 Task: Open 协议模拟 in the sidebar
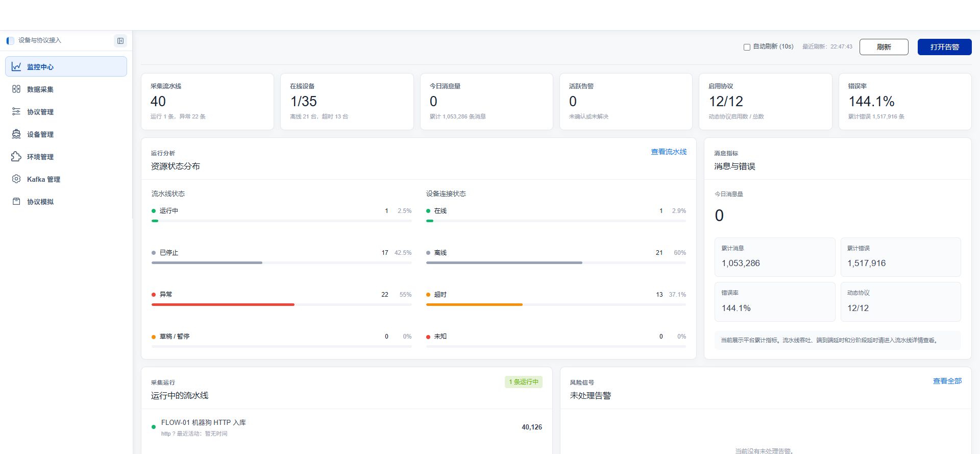coord(66,201)
